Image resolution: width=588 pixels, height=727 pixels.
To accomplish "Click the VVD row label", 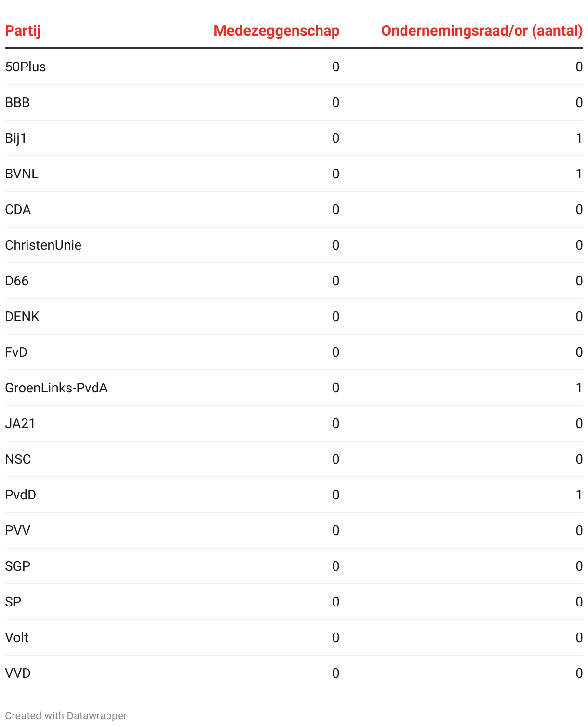I will pos(18,673).
